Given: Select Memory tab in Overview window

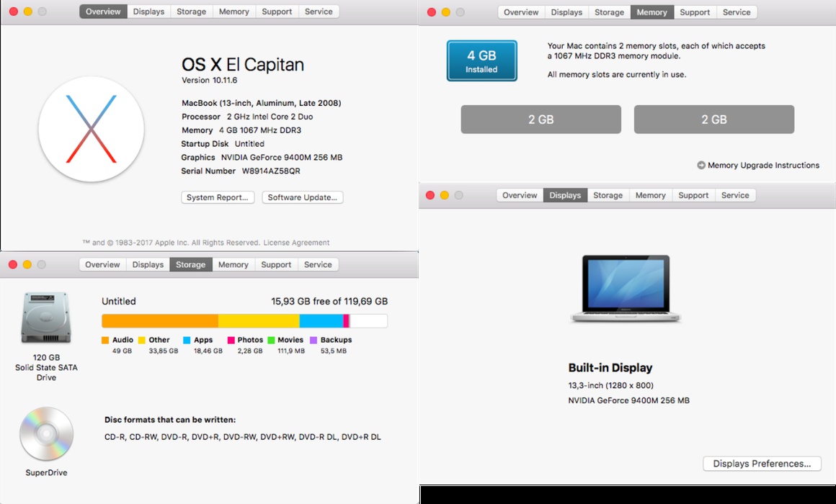Looking at the screenshot, I should click(x=234, y=12).
